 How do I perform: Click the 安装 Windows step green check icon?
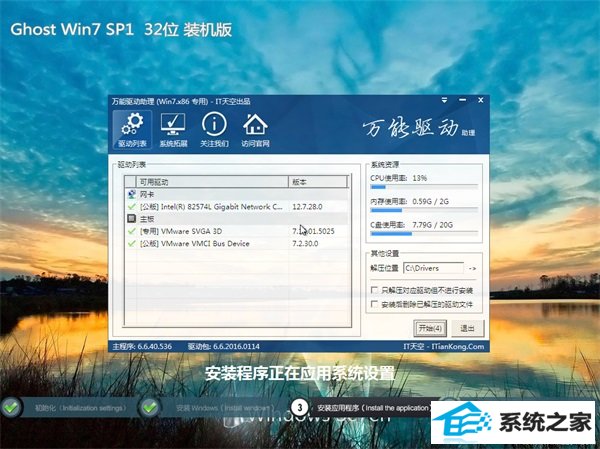point(150,408)
